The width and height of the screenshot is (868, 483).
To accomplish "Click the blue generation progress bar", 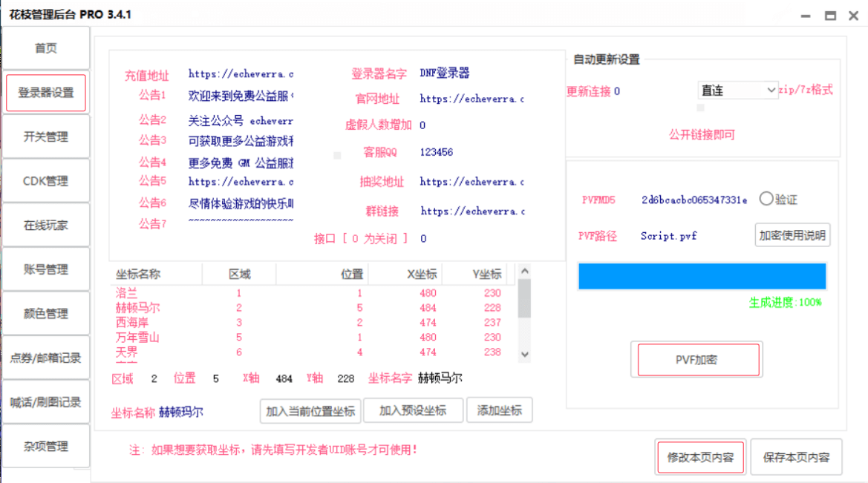I will (x=702, y=276).
